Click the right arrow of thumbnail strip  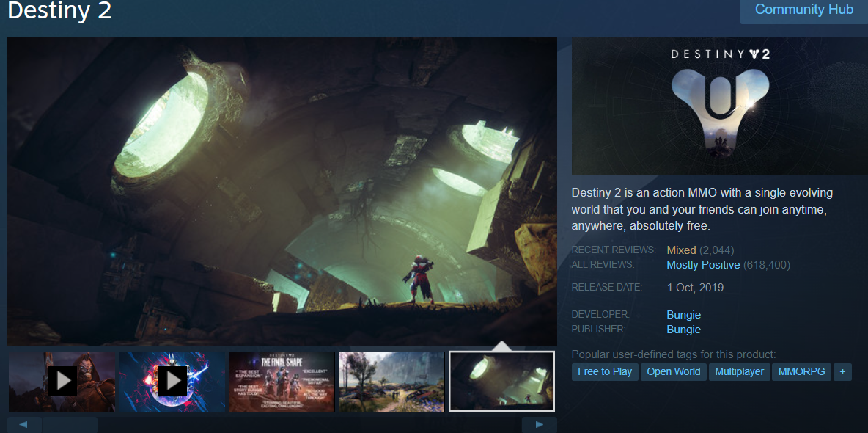(x=540, y=425)
